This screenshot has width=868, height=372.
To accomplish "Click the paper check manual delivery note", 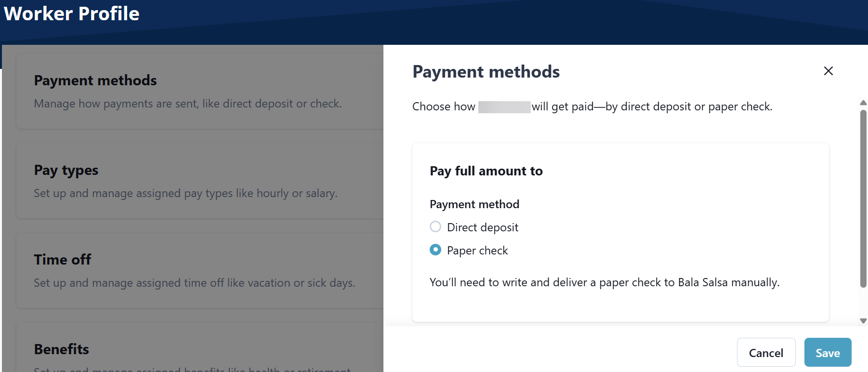I will [604, 282].
